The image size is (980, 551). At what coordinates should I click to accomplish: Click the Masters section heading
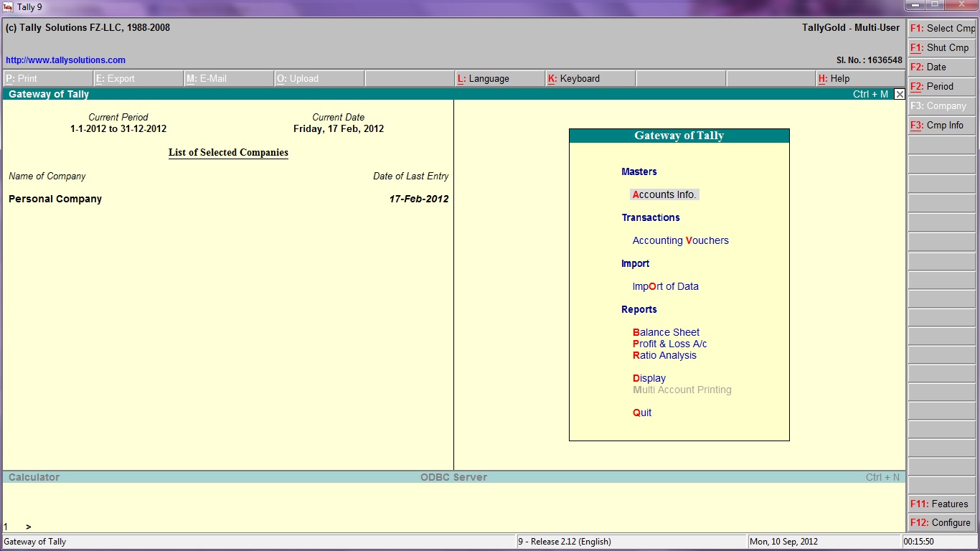pos(639,171)
